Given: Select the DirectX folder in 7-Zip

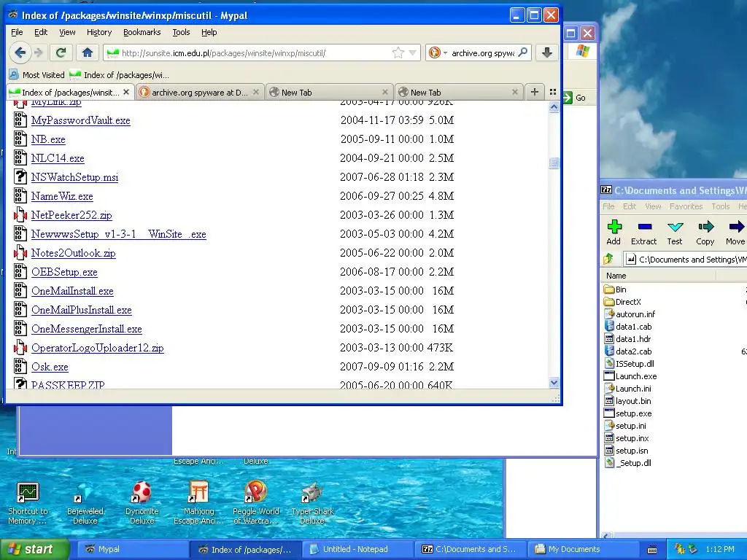Looking at the screenshot, I should pyautogui.click(x=623, y=302).
